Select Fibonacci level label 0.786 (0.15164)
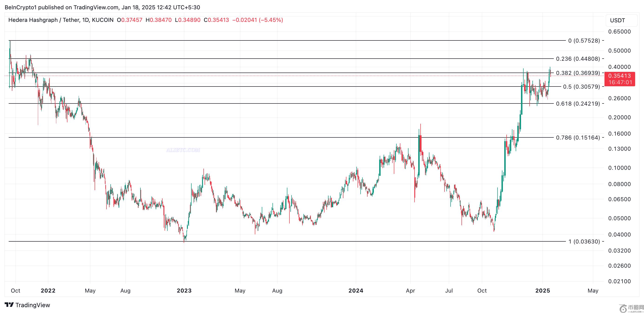Image resolution: width=644 pixels, height=313 pixels. coord(578,137)
